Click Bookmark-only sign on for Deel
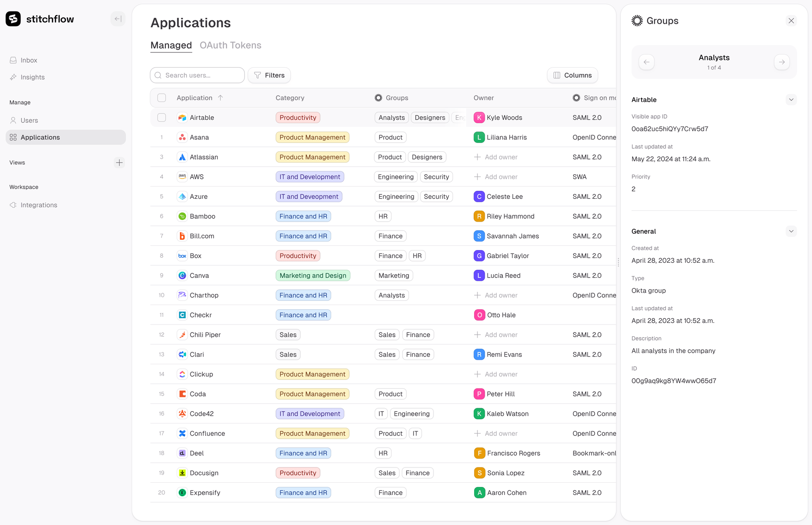This screenshot has height=525, width=812. click(594, 453)
